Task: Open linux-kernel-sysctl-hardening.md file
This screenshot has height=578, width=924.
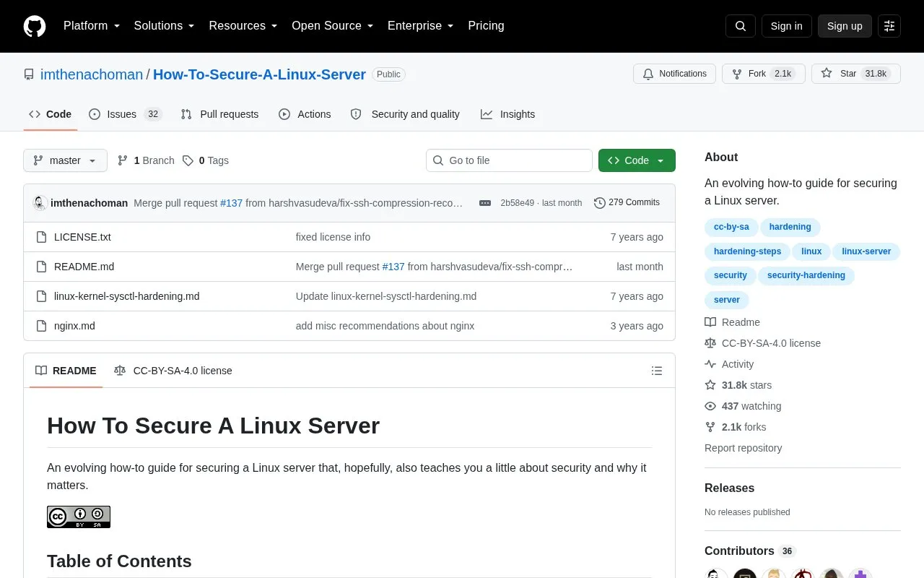Action: pos(126,296)
